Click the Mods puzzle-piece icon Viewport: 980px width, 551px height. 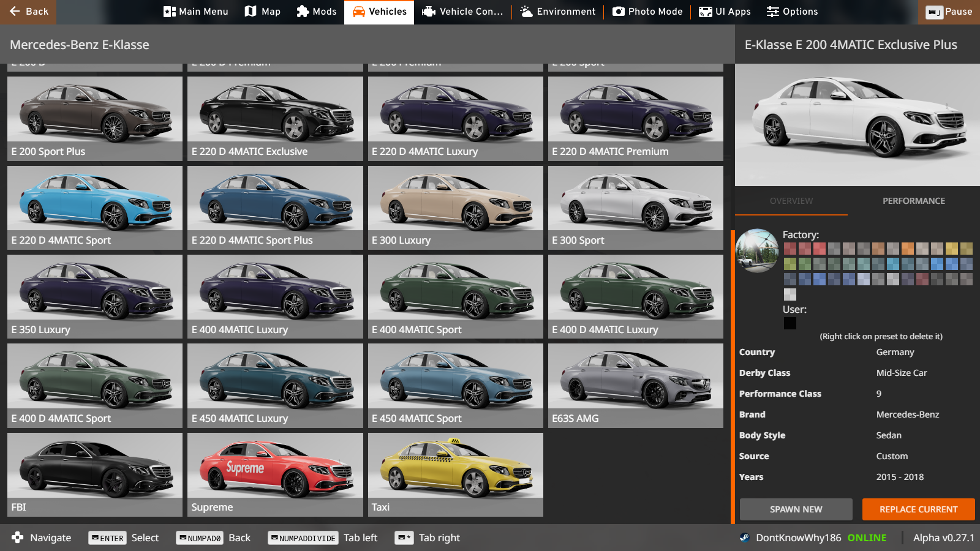tap(303, 12)
